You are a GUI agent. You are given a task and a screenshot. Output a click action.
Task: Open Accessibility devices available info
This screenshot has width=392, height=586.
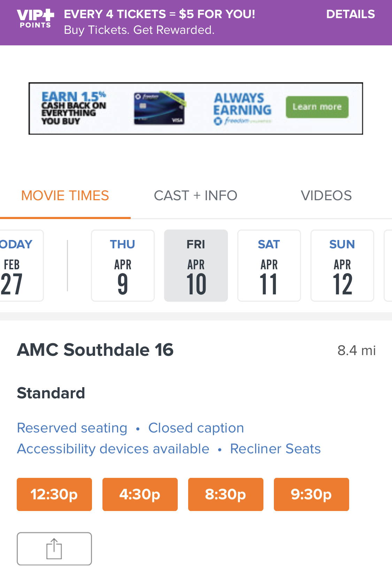tap(113, 449)
